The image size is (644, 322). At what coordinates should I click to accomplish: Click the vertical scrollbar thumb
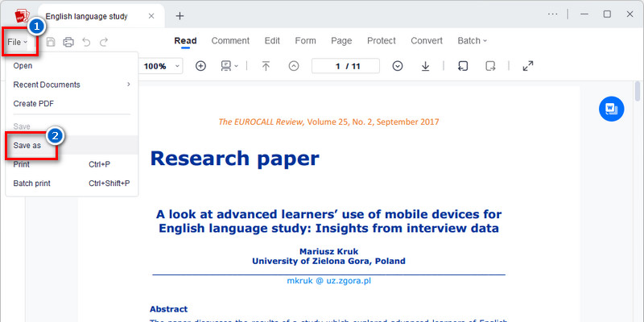[x=638, y=91]
